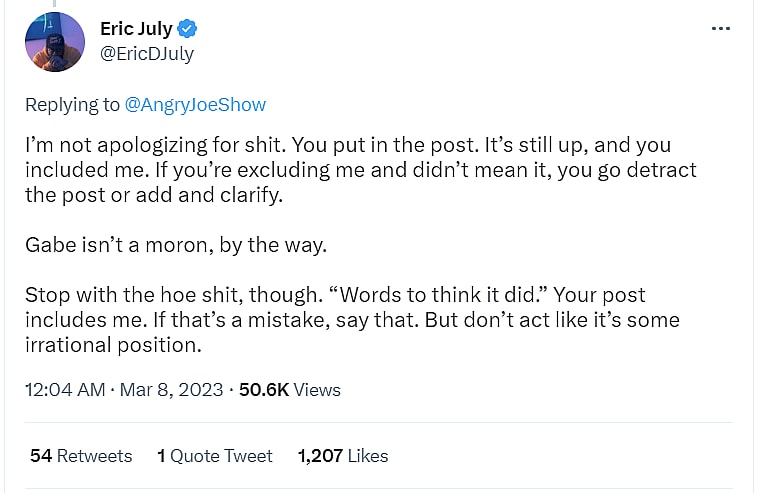Click the Mar 8, 2023 date
760x493 pixels.
coord(171,390)
